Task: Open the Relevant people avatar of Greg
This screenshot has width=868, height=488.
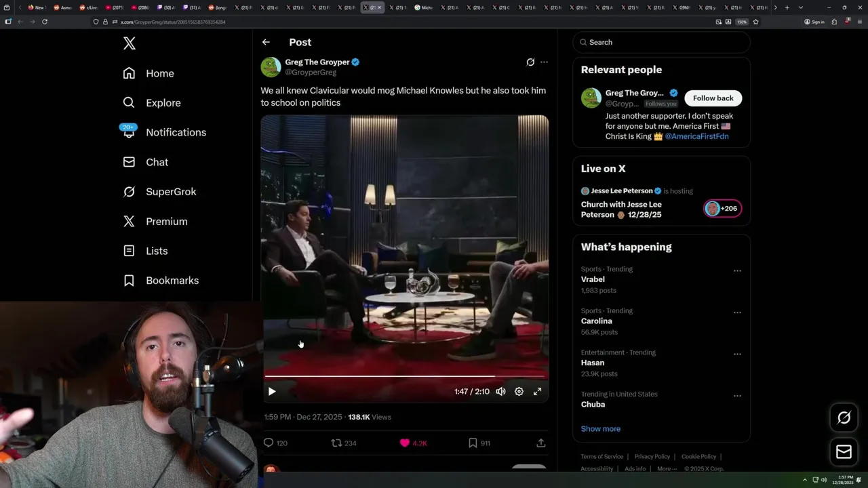Action: point(591,98)
